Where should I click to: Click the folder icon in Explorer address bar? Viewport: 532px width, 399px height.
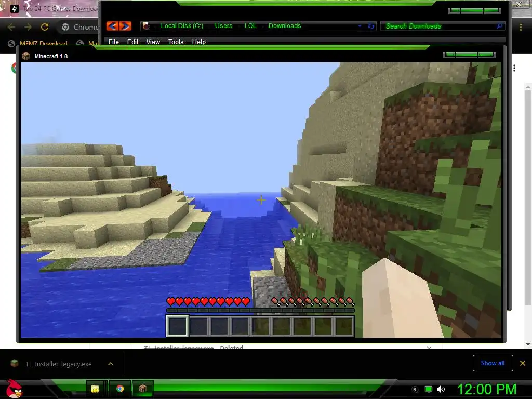click(146, 26)
